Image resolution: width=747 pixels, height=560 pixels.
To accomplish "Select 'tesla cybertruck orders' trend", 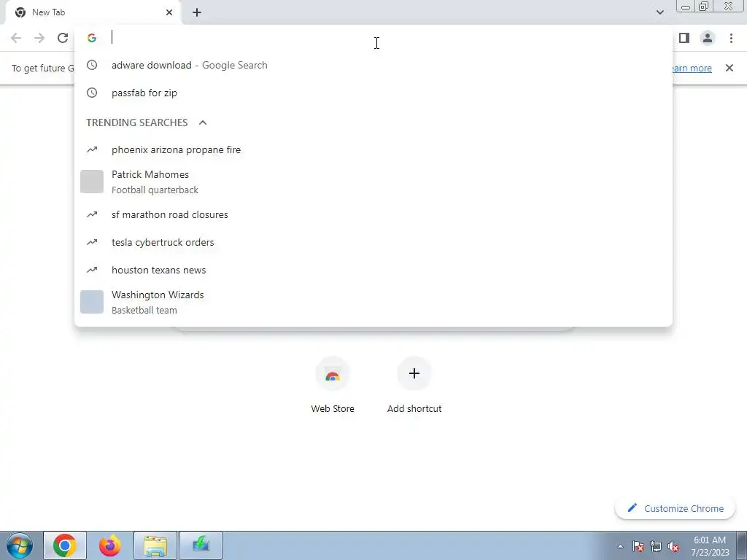I will click(x=373, y=242).
